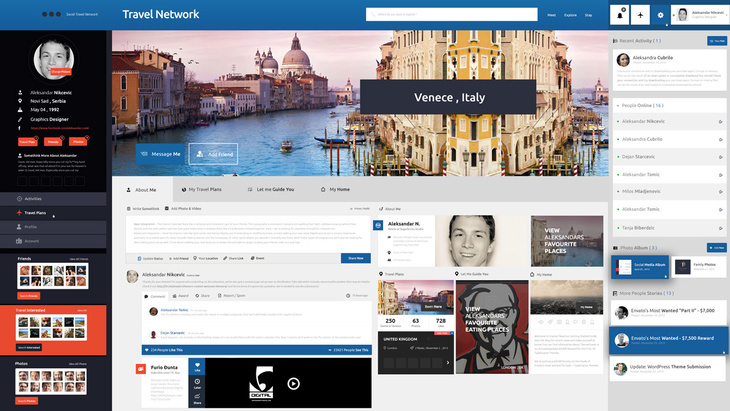Open the Explore navigation link
This screenshot has width=730, height=411.
570,15
